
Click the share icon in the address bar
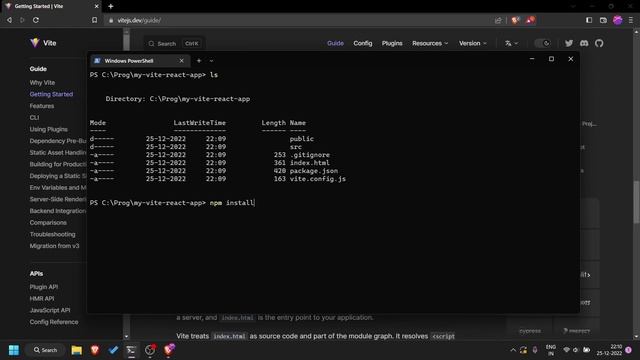coord(498,20)
